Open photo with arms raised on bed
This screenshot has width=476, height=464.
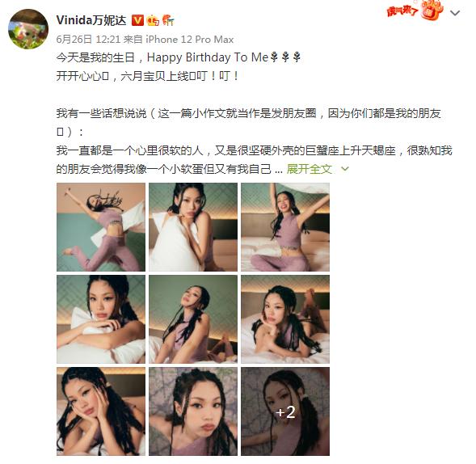point(285,227)
